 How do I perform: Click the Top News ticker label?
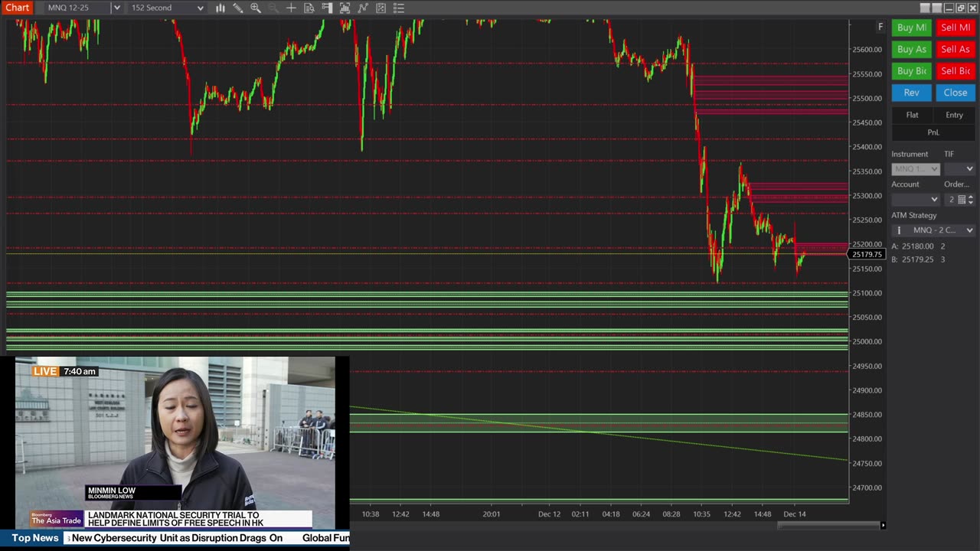pyautogui.click(x=34, y=538)
